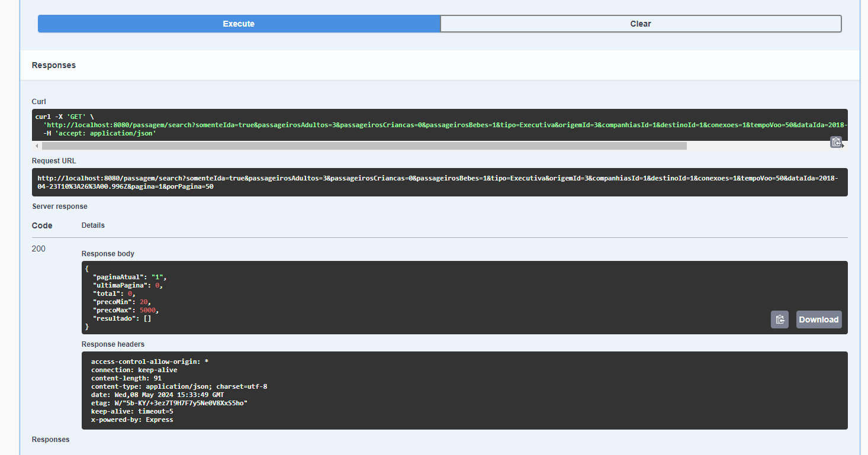
Task: Click the curl horizontal scrollbar thumb
Action: [364, 146]
